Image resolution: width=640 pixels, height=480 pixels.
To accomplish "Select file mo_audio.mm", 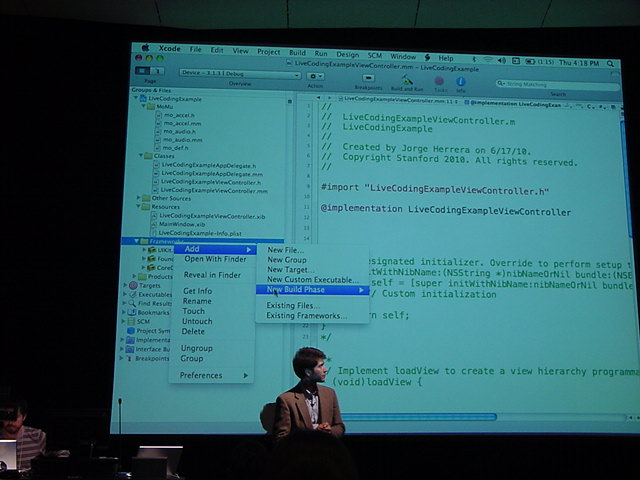I will click(182, 140).
